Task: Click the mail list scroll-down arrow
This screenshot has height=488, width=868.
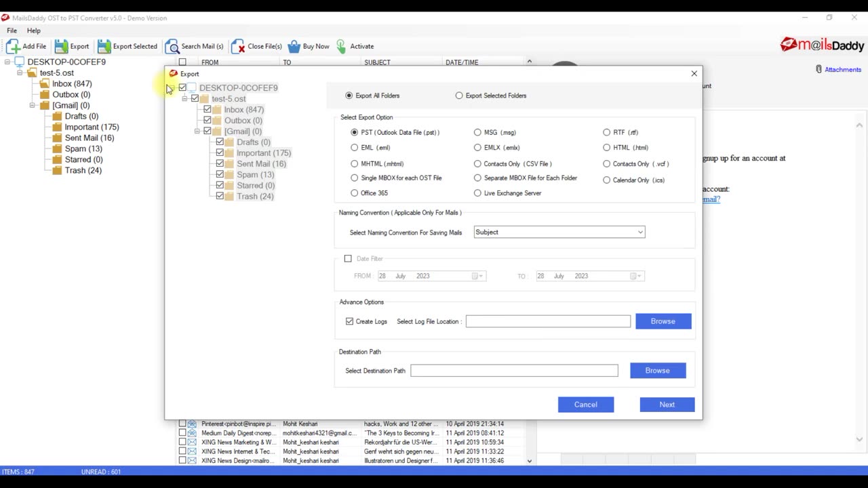Action: click(530, 461)
